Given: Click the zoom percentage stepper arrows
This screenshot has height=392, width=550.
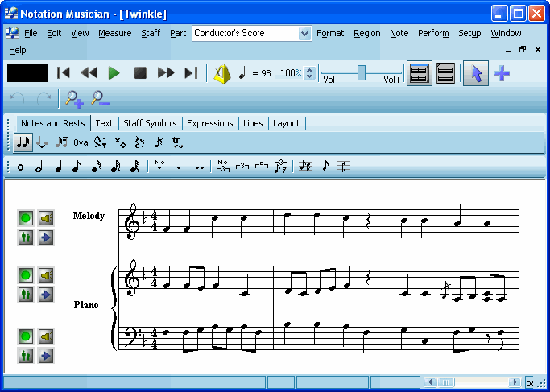Looking at the screenshot, I should [310, 73].
